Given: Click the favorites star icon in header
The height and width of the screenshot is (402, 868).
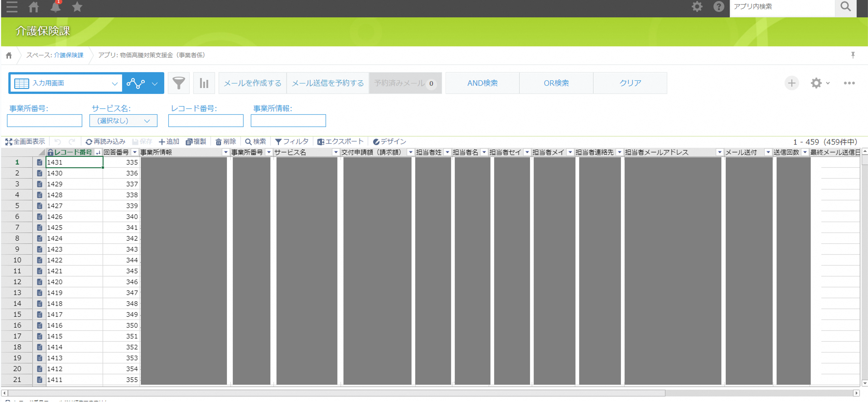Looking at the screenshot, I should (77, 7).
